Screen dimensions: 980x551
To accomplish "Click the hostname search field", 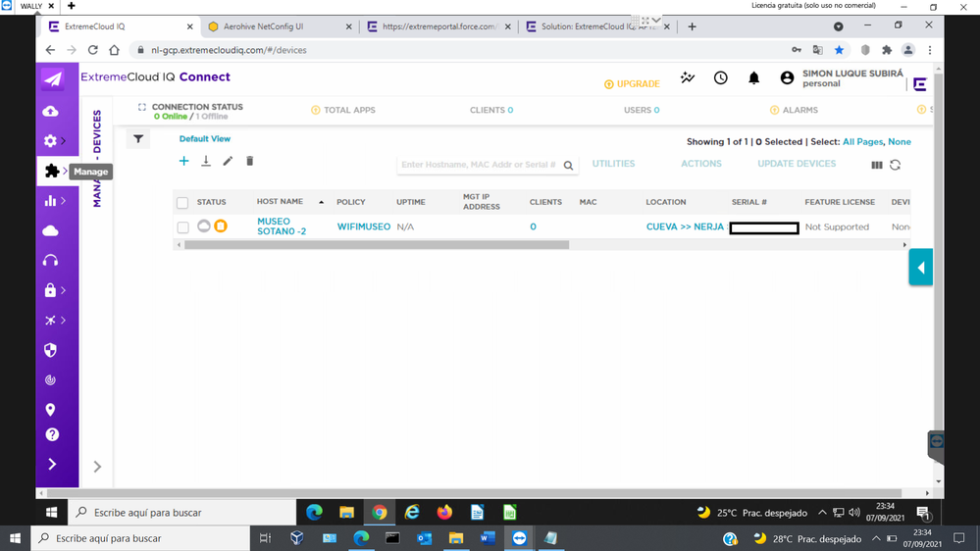I will (479, 165).
